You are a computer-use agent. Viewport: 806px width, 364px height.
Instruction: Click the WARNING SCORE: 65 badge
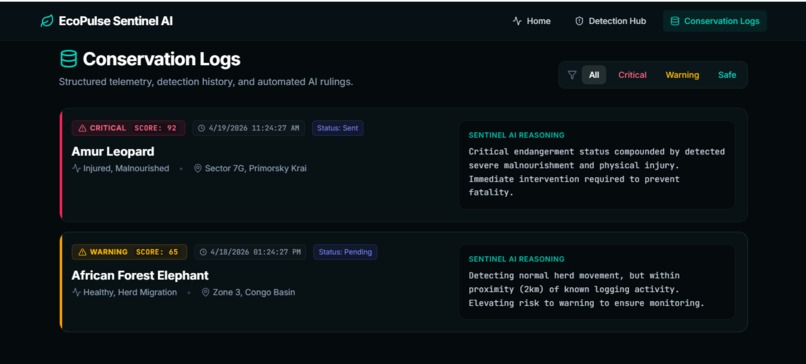(x=129, y=252)
